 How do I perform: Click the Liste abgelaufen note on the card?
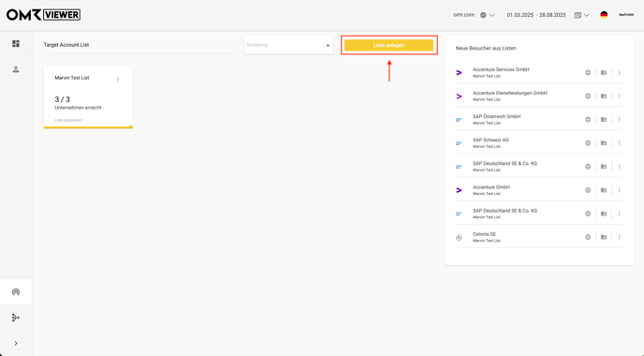click(x=68, y=120)
